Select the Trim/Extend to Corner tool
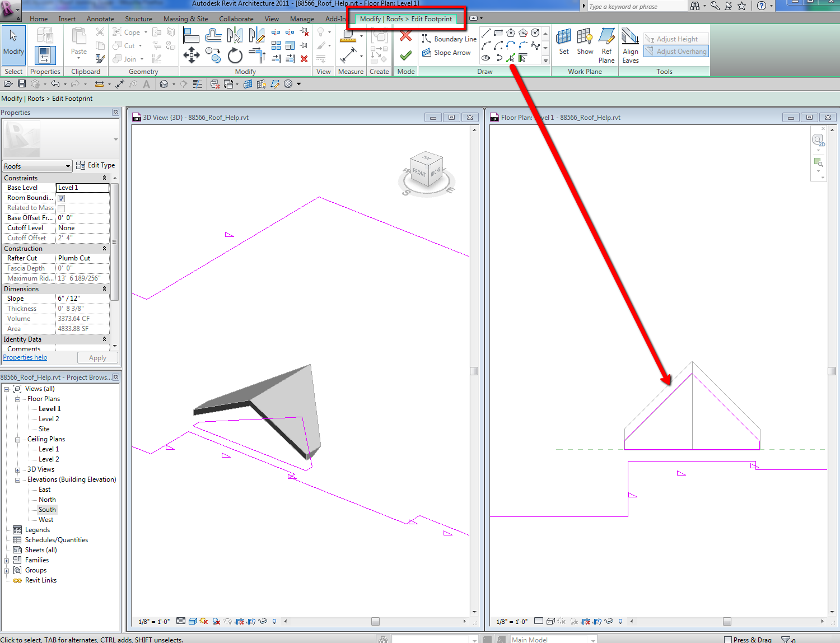840x643 pixels. 256,55
